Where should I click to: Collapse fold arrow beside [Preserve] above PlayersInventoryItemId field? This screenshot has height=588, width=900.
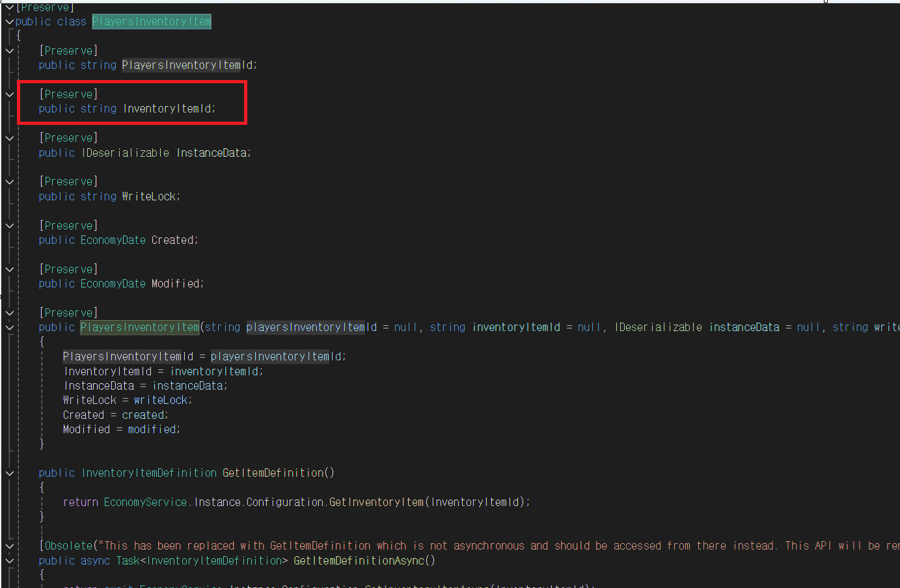point(10,51)
